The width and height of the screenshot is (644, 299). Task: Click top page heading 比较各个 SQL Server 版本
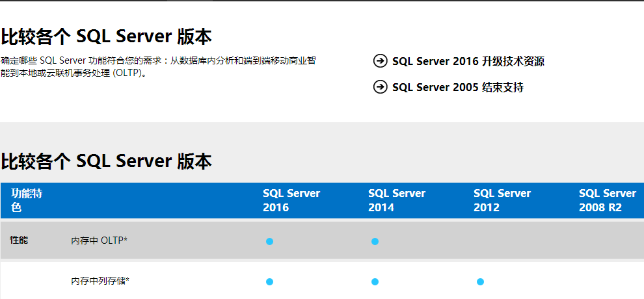(x=106, y=37)
